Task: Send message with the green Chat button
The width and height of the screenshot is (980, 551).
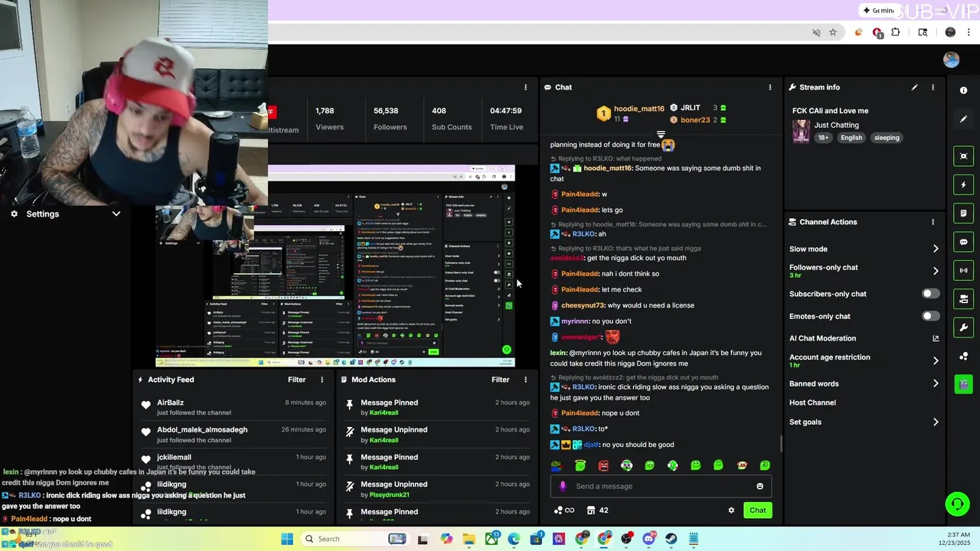Action: pos(757,510)
